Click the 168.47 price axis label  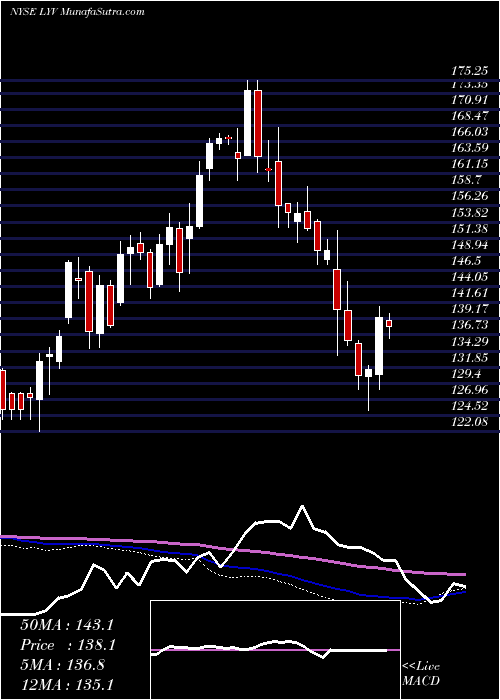click(x=469, y=116)
